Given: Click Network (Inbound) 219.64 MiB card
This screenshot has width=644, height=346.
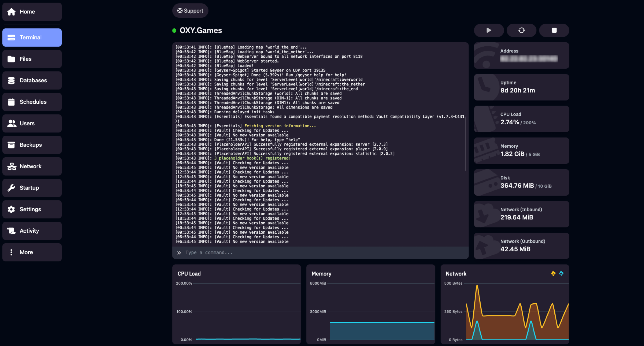Looking at the screenshot, I should 521,214.
